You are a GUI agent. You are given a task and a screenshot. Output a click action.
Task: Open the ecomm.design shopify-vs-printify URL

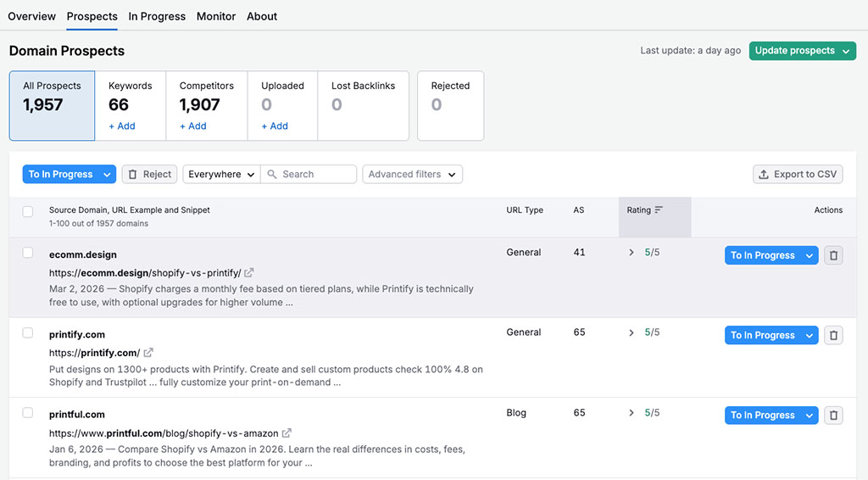pyautogui.click(x=145, y=273)
